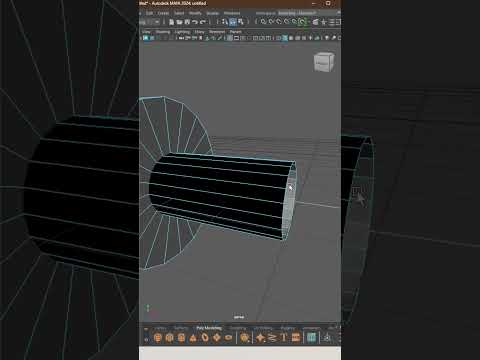Toggle the green make live magnet icon
This screenshot has height=360, width=480.
pos(302,22)
